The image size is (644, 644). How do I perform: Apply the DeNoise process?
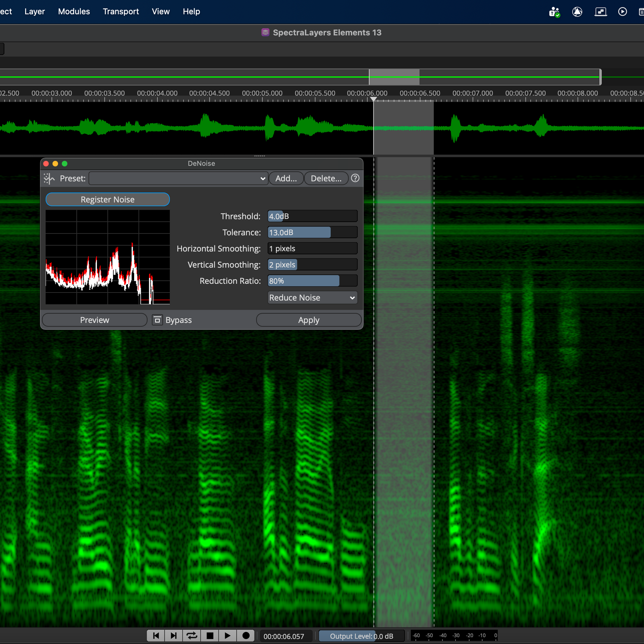click(309, 320)
